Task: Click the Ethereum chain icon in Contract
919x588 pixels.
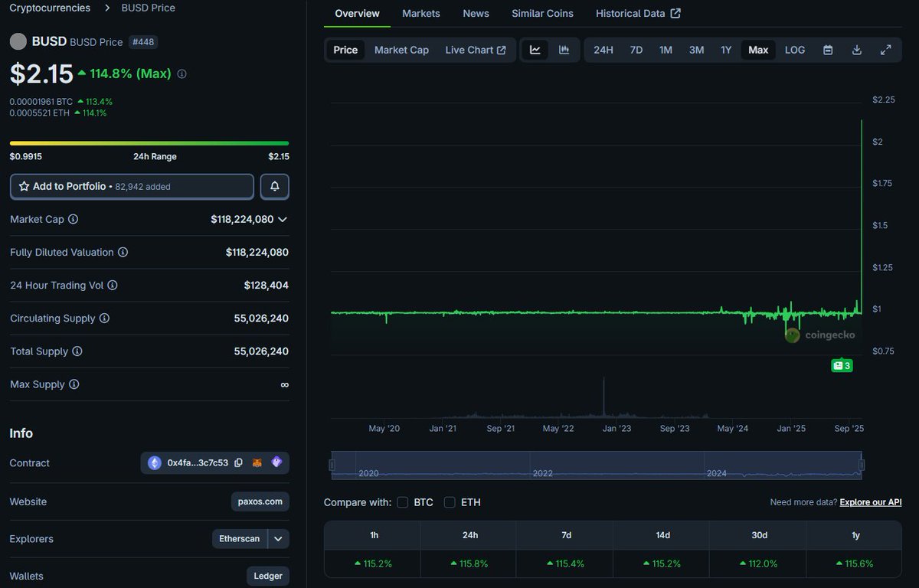Action: click(155, 462)
